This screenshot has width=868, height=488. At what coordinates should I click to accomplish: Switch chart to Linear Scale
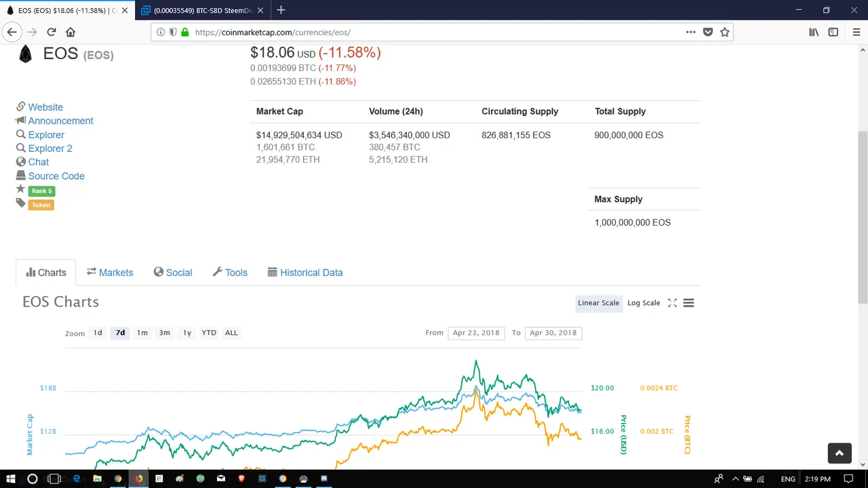(x=598, y=303)
